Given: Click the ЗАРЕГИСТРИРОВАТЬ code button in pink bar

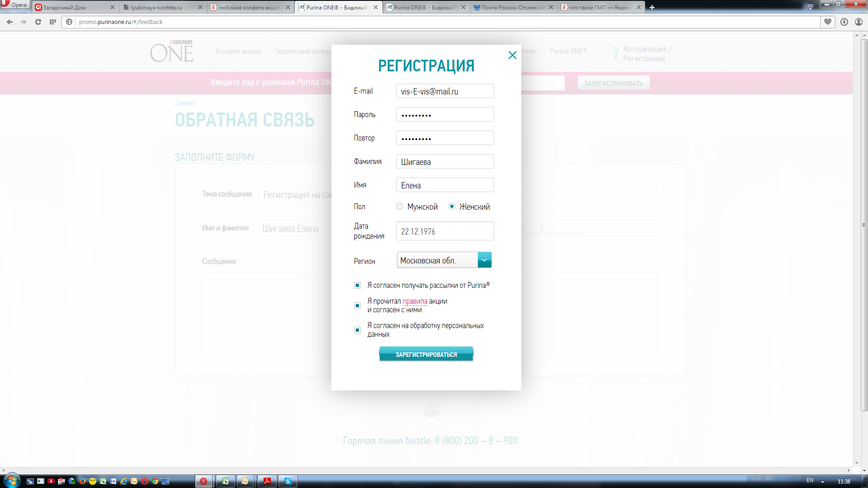Looking at the screenshot, I should pyautogui.click(x=613, y=83).
